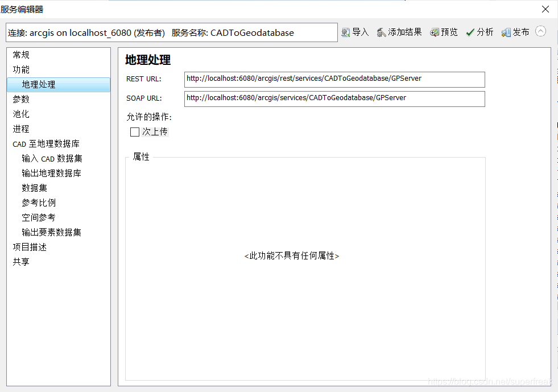Click the SOAP URL: label
This screenshot has width=558, height=392.
tap(144, 98)
